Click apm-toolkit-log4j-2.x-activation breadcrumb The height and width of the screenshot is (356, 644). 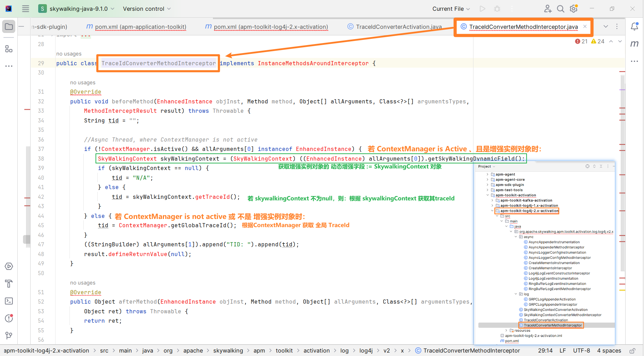click(46, 351)
